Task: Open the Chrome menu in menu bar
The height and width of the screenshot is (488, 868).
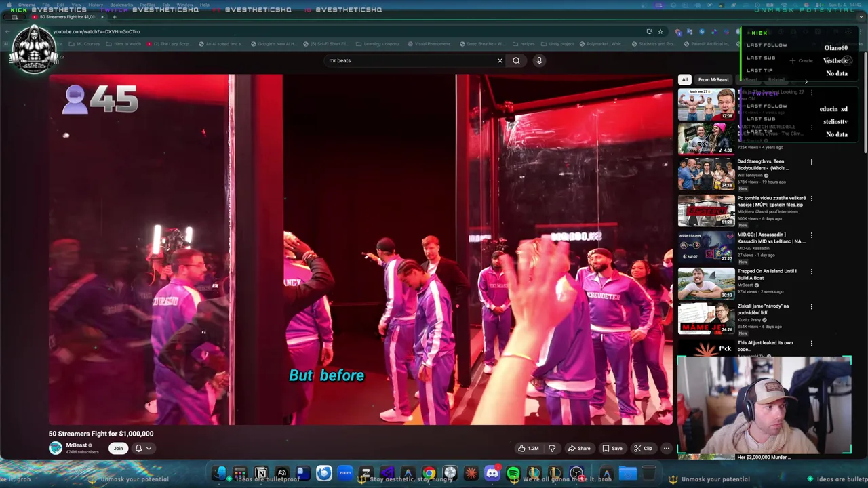Action: click(x=26, y=5)
